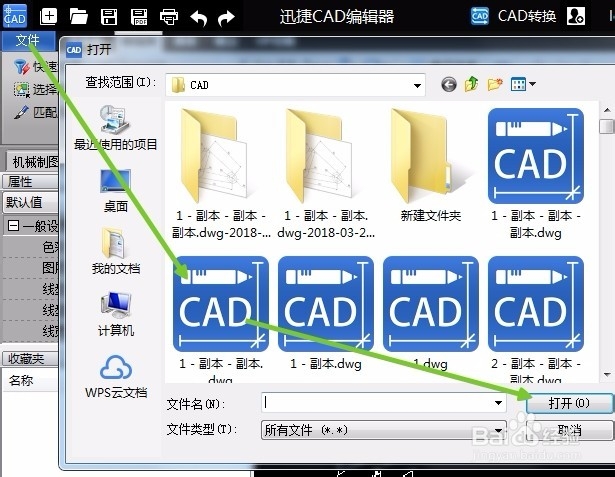Open WPS云文档 in places bar
Image resolution: width=615 pixels, height=477 pixels.
coord(116,377)
